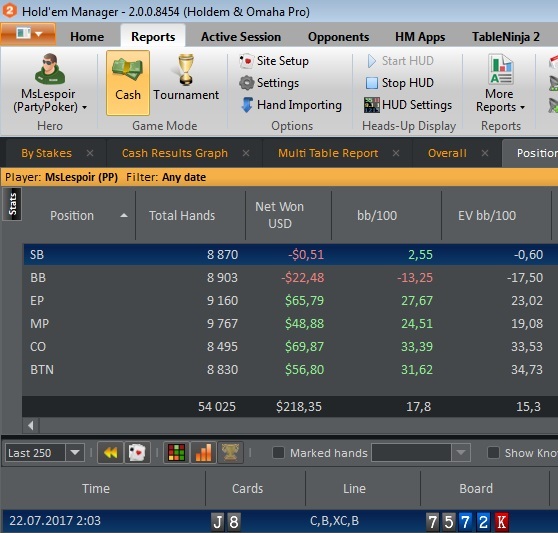Open Hand Importing option
The image size is (558, 533).
[291, 105]
